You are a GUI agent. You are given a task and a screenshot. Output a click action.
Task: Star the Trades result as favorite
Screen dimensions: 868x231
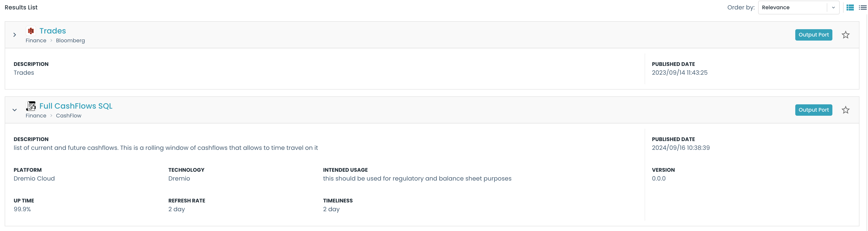[x=845, y=35]
